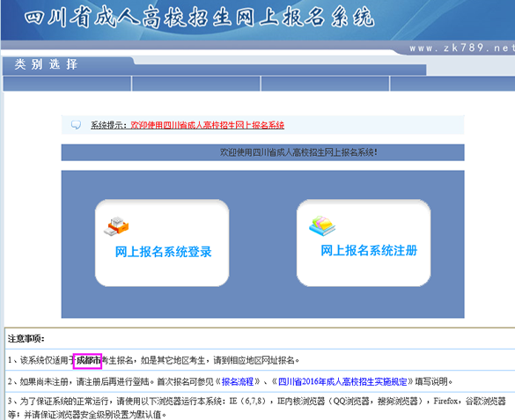515x420 pixels.
Task: Click the fourth blue navigation bar cell
Action: click(x=452, y=84)
